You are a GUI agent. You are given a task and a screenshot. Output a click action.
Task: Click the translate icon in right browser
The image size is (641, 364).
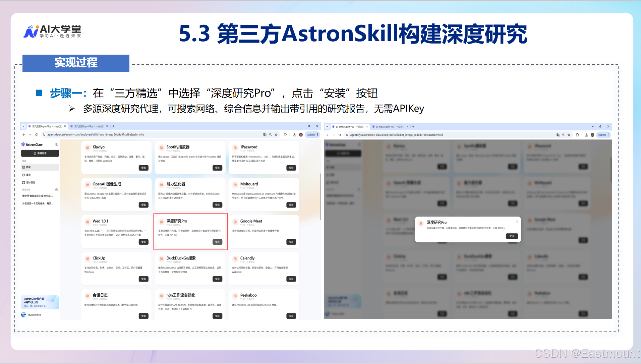click(558, 135)
